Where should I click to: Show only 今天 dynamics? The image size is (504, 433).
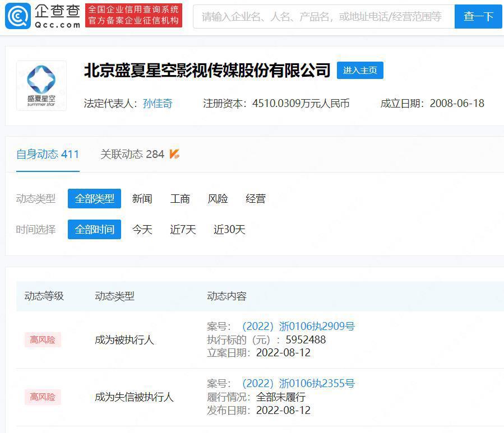pyautogui.click(x=142, y=229)
